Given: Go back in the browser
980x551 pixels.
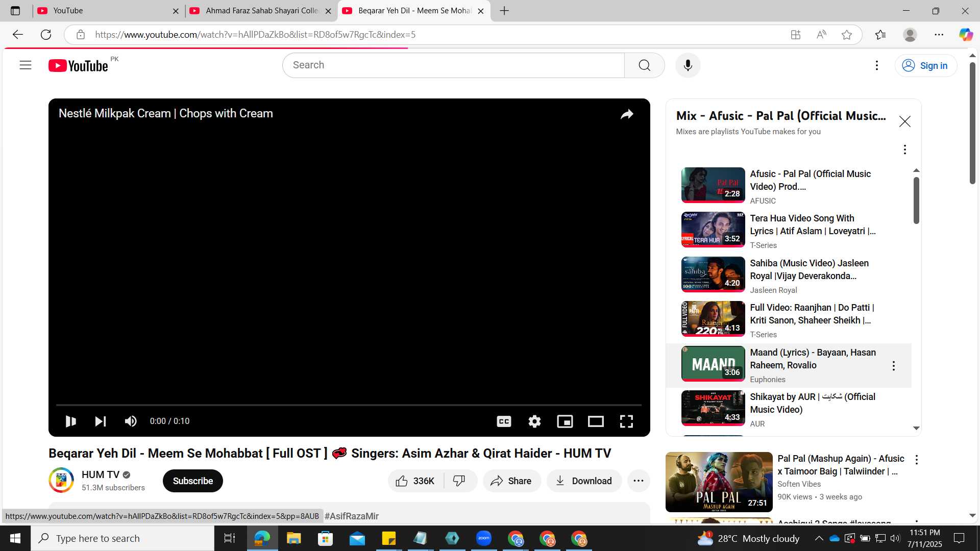Looking at the screenshot, I should point(18,35).
